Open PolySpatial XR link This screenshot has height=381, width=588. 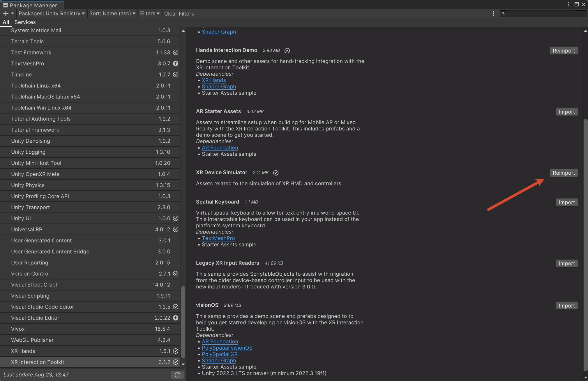pyautogui.click(x=220, y=354)
